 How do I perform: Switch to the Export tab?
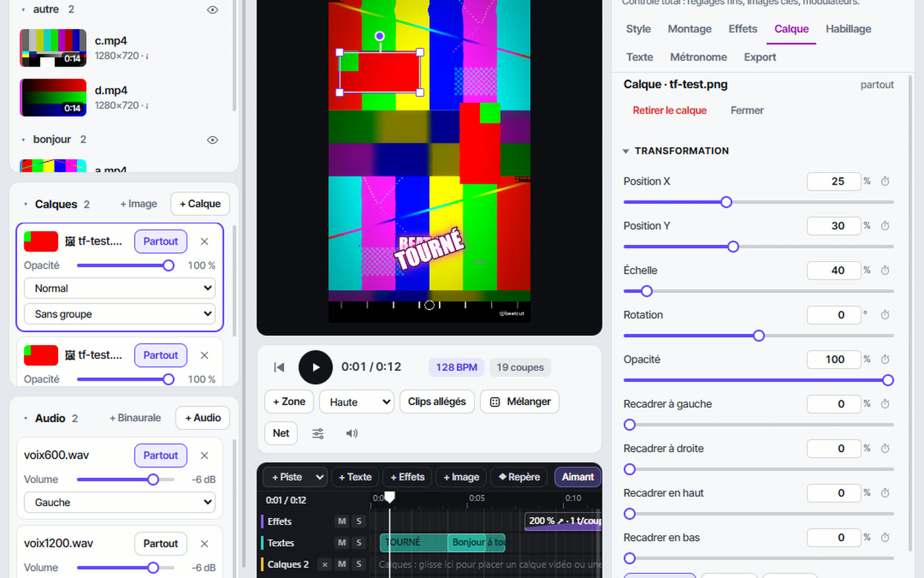(x=760, y=57)
